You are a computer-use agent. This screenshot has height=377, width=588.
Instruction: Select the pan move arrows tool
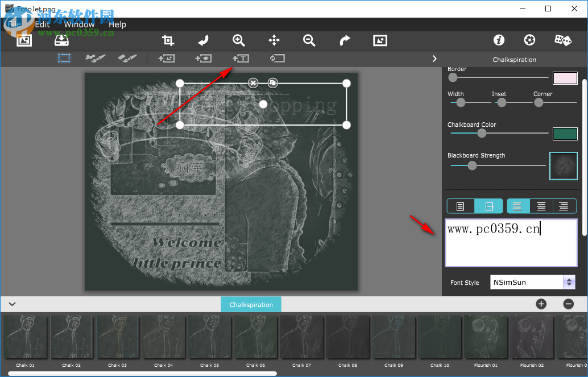(x=274, y=40)
